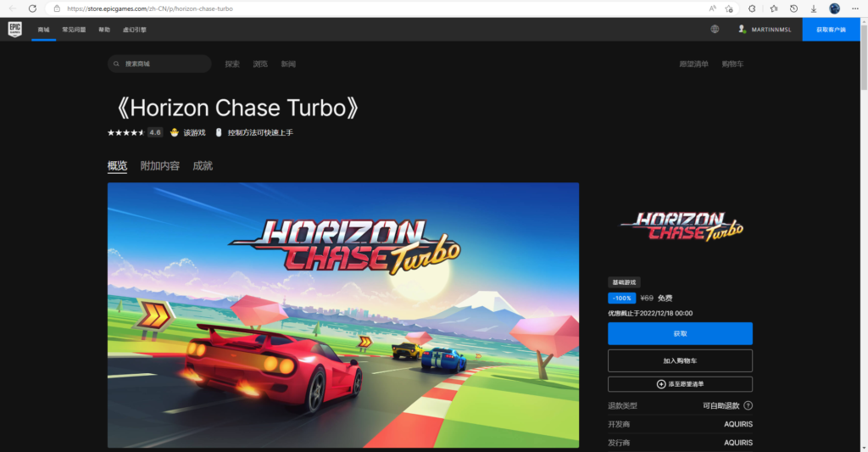
Task: Click the 获取客户端 download button
Action: coord(831,30)
